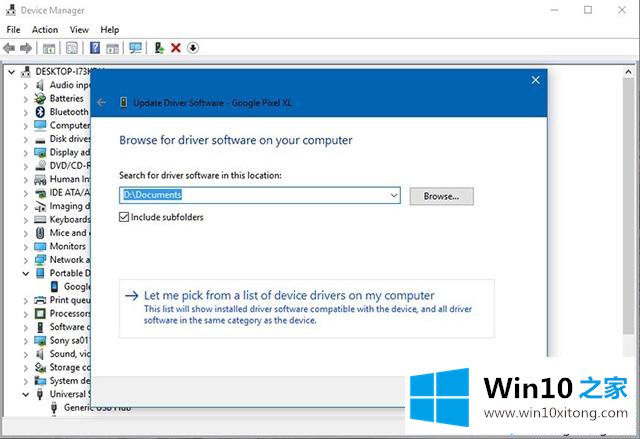Click the red X Uninstall device icon
This screenshot has height=439, width=640.
click(176, 48)
